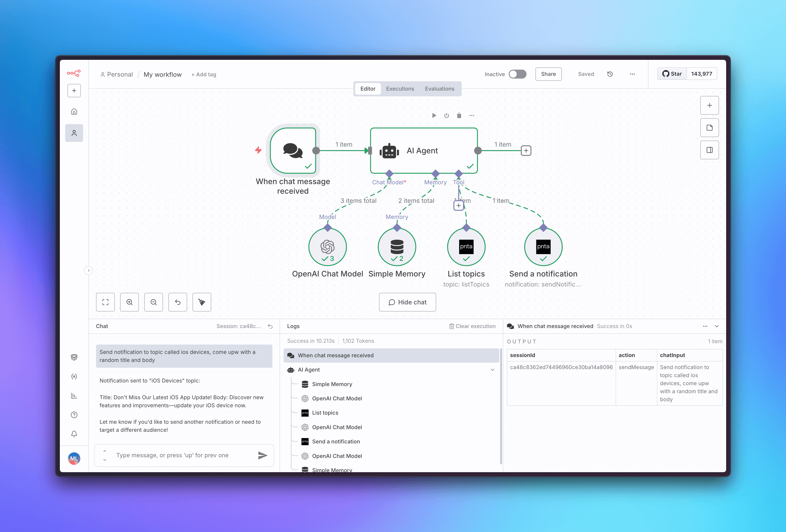Clear the execution from the Logs panel
Viewport: 786px width, 532px height.
pos(472,326)
